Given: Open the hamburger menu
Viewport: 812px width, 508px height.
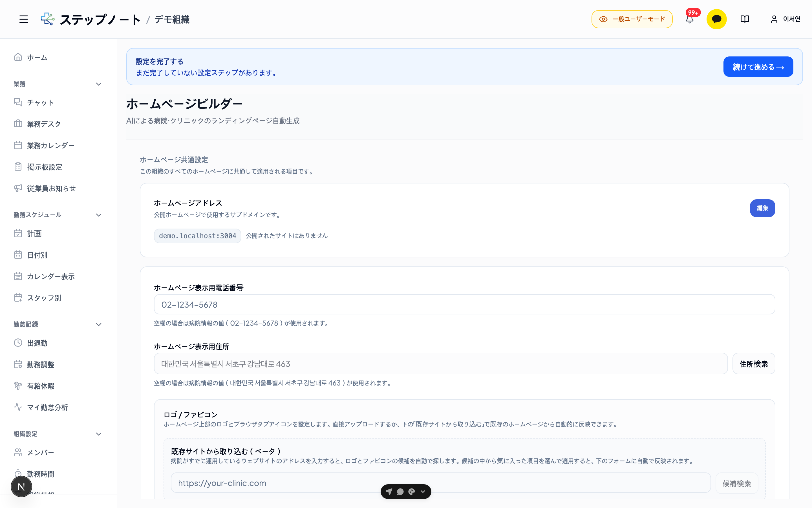Looking at the screenshot, I should (x=23, y=19).
